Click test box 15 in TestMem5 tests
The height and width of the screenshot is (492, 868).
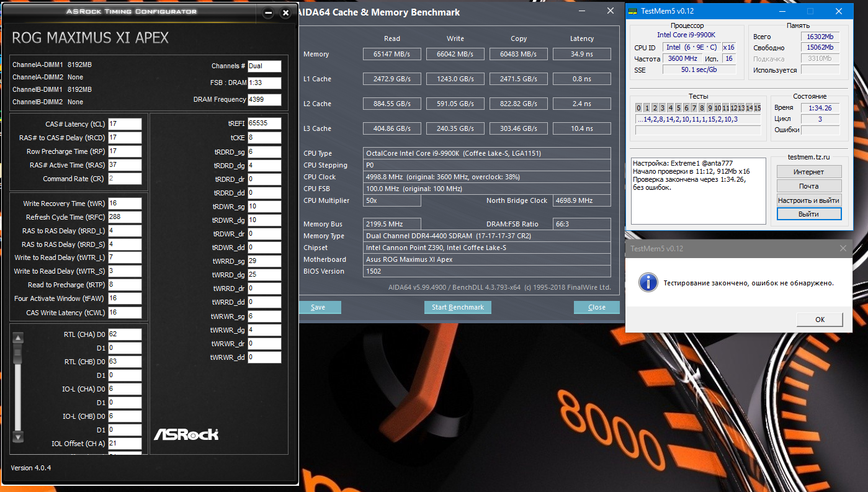pos(757,108)
